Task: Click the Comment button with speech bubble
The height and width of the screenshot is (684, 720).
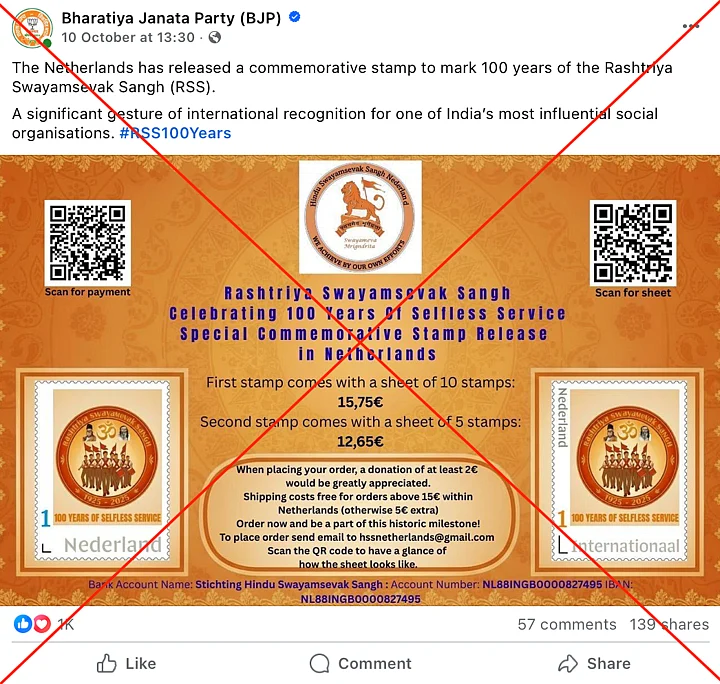Action: 360,663
